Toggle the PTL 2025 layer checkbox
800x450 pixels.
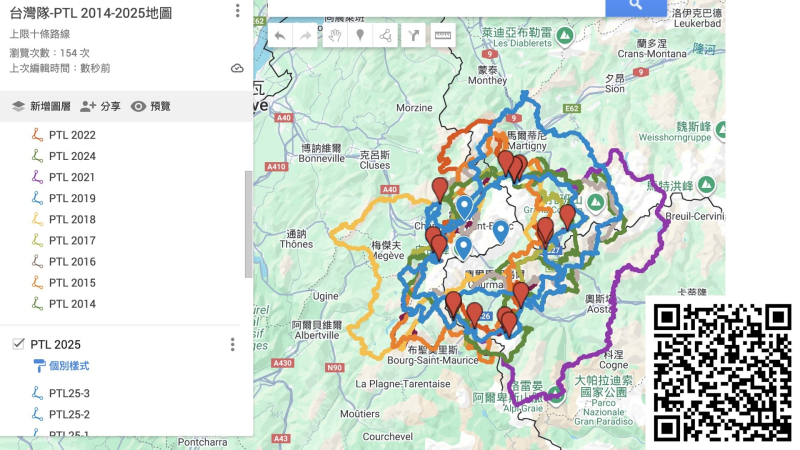tap(18, 344)
